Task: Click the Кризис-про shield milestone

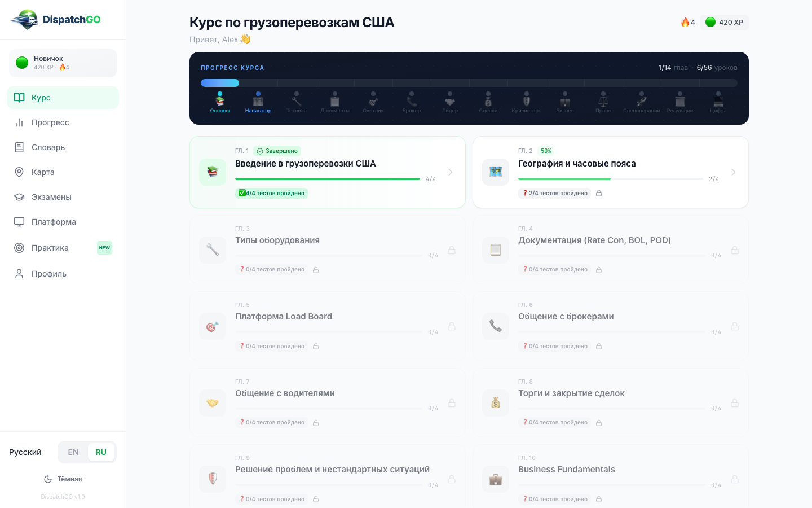Action: (x=527, y=103)
